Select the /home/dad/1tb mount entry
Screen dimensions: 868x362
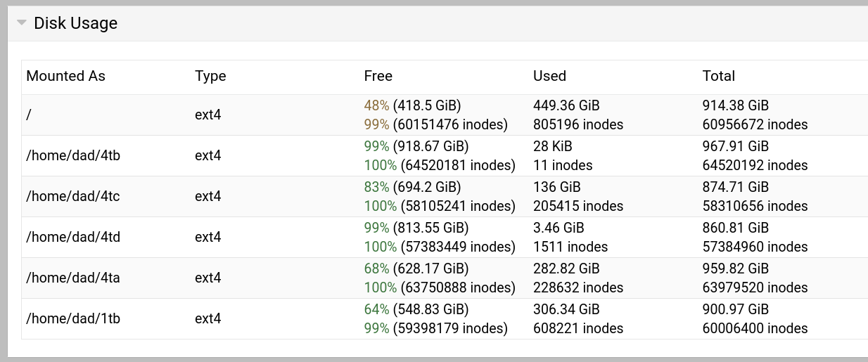[73, 318]
